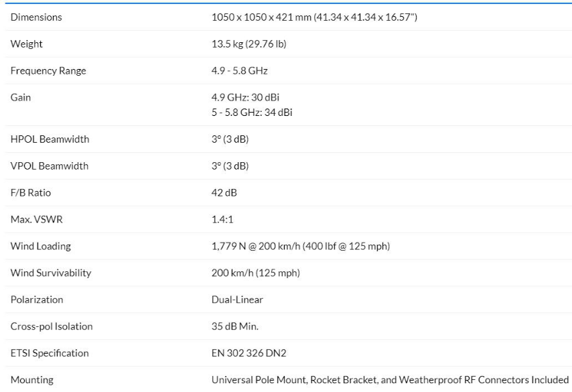Image resolution: width=572 pixels, height=392 pixels.
Task: Click the Gain row label
Action: click(21, 98)
